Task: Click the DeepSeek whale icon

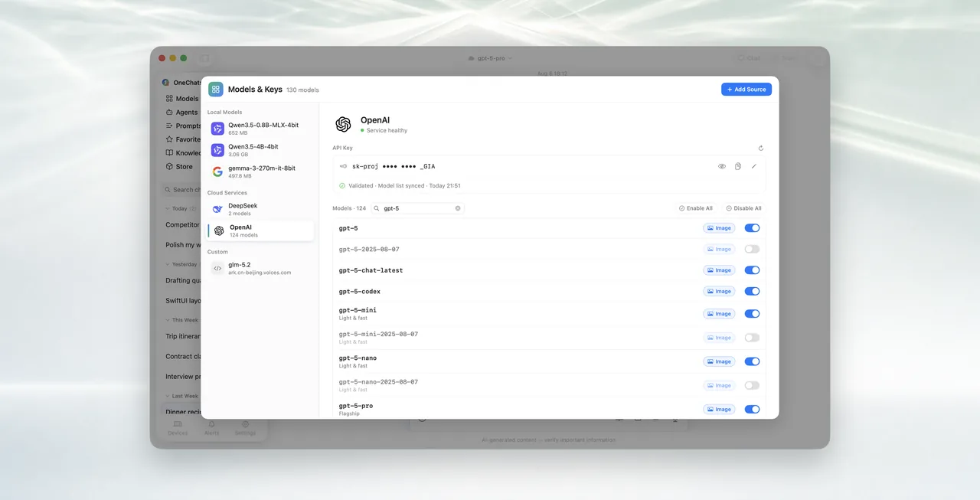Action: [217, 209]
